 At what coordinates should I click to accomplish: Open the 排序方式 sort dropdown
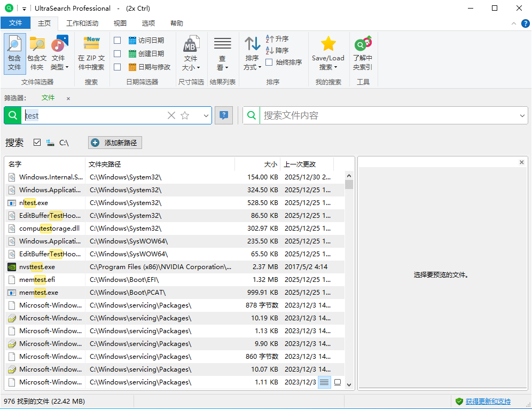click(253, 53)
